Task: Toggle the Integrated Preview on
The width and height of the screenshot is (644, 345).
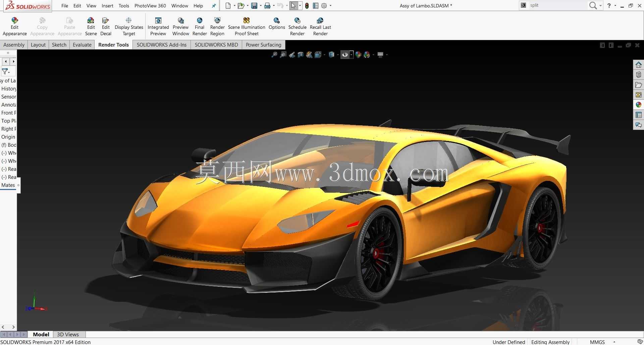Action: (x=158, y=26)
